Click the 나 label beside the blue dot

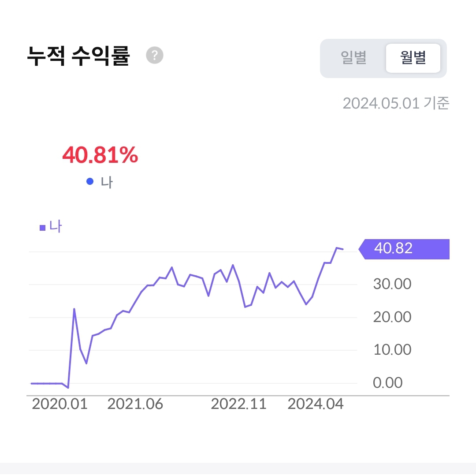[107, 182]
